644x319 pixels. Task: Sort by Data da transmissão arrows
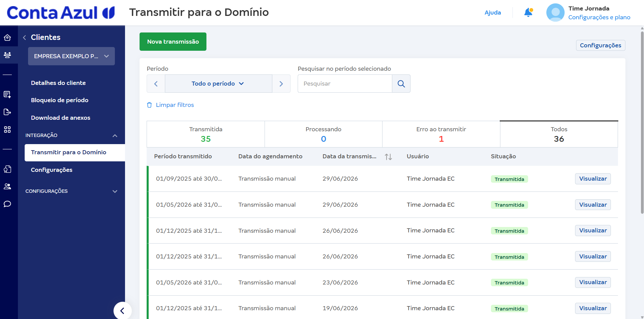click(388, 157)
